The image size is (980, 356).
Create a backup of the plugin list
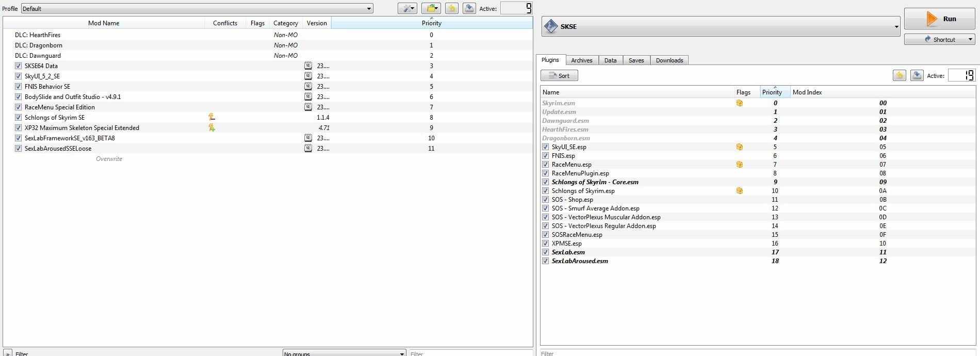(x=917, y=75)
